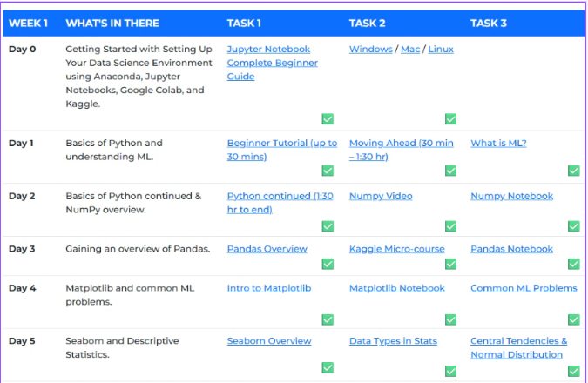Screen dimensions: 588x383
Task: Toggle Day 0 Task 1 checkbox
Action: (x=328, y=118)
